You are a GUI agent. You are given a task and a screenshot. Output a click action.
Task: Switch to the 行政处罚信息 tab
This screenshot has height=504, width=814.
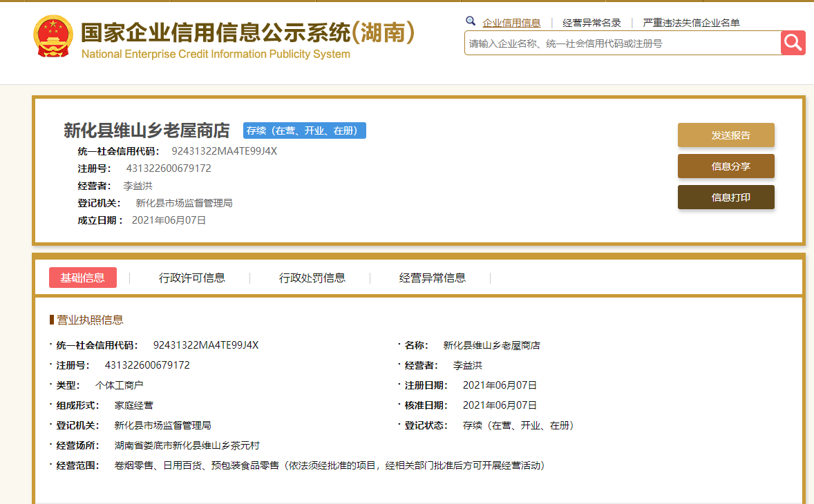click(x=312, y=278)
